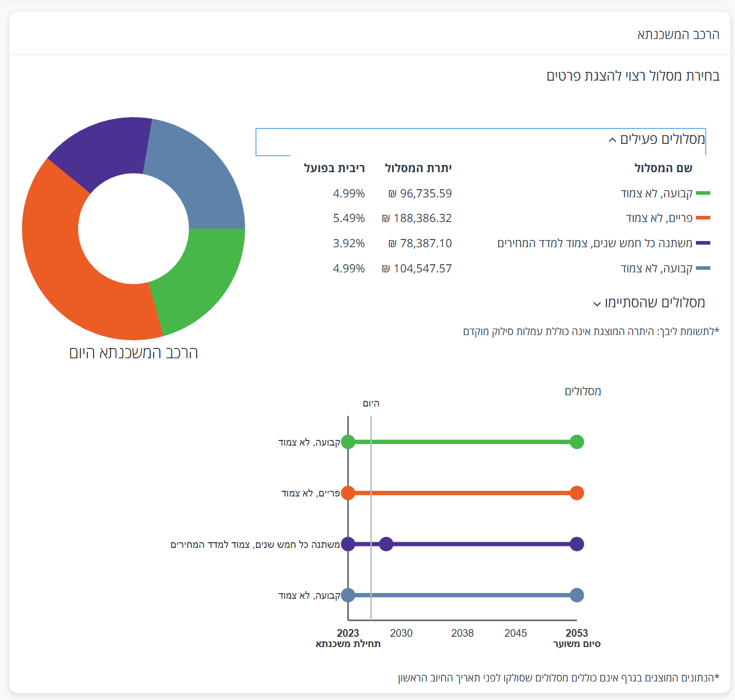Click the orange legend swatch for פריים track
This screenshot has width=735, height=700.
703,218
